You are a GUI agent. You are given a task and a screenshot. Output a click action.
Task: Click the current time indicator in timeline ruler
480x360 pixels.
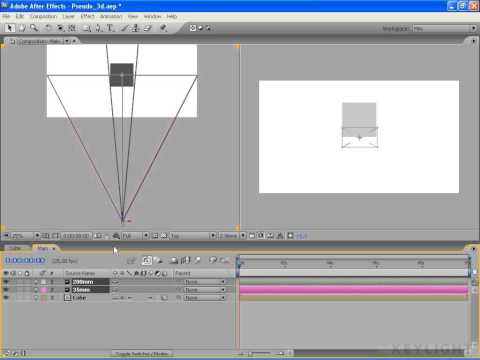(238, 263)
